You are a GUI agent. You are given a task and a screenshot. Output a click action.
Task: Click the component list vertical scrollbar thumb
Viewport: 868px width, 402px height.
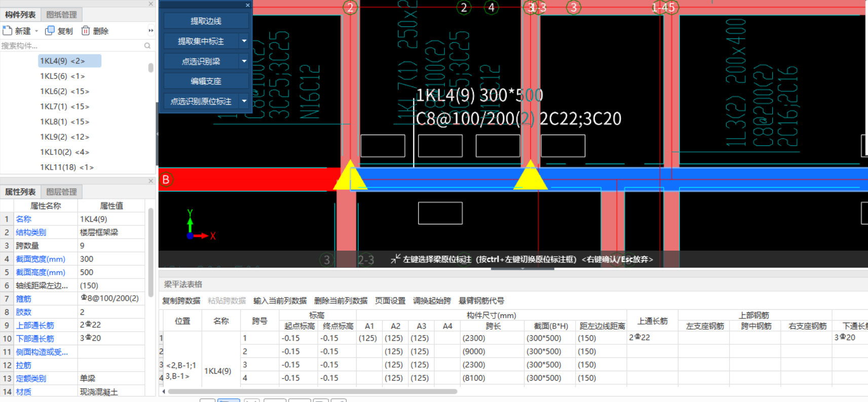tap(150, 68)
